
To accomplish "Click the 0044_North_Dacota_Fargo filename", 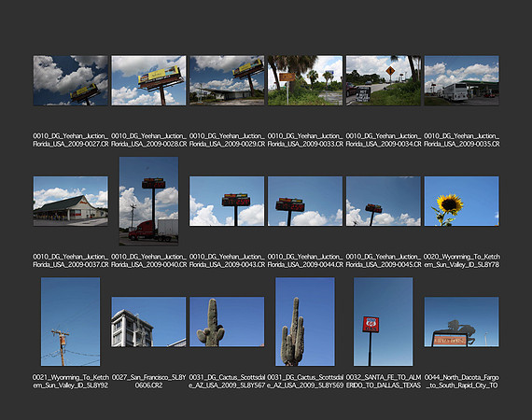I will pyautogui.click(x=461, y=382).
